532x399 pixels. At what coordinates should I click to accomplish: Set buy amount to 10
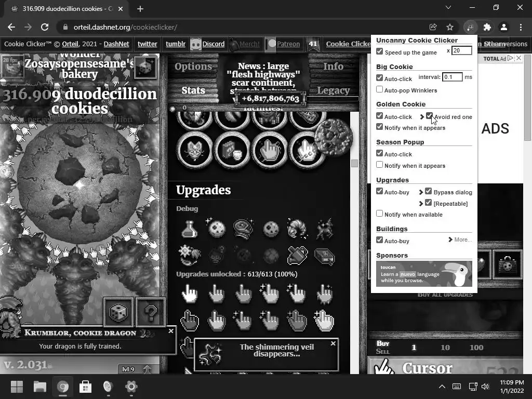click(445, 348)
